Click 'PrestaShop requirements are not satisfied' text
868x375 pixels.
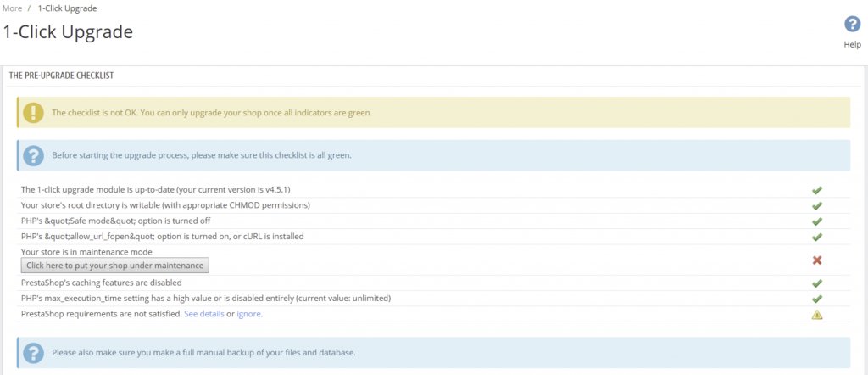tap(102, 314)
